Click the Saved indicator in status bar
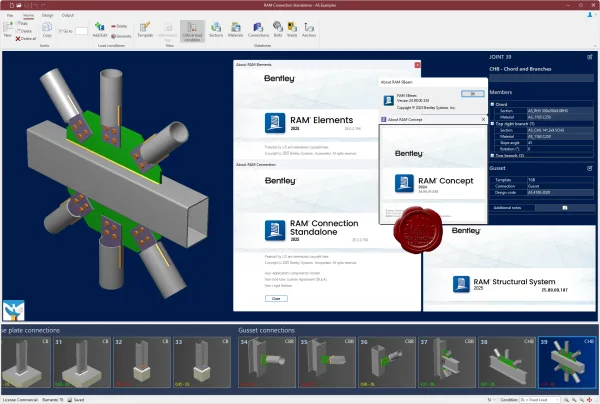600x404 pixels. point(76,400)
